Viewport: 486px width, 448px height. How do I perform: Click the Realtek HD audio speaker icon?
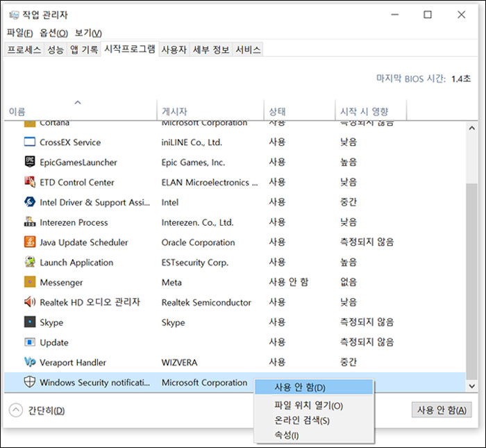(x=30, y=302)
